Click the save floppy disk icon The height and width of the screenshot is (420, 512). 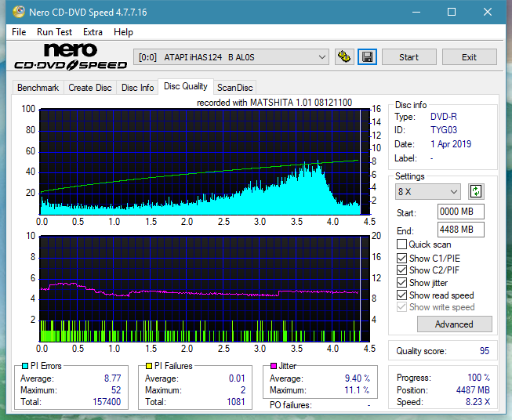click(367, 57)
